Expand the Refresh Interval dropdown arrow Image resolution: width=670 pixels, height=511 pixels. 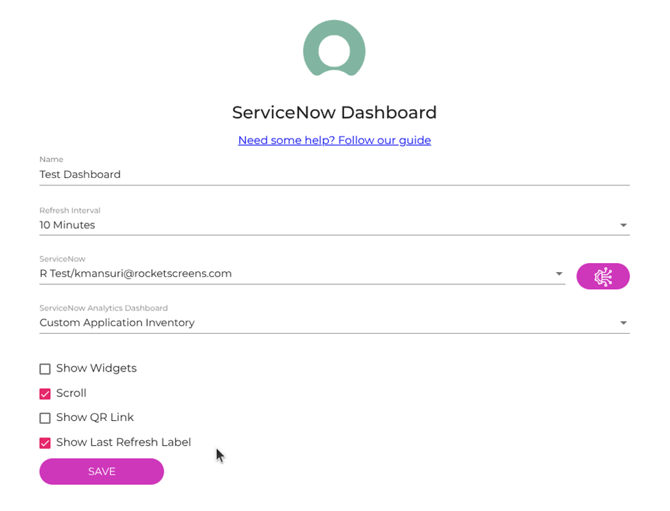(623, 226)
